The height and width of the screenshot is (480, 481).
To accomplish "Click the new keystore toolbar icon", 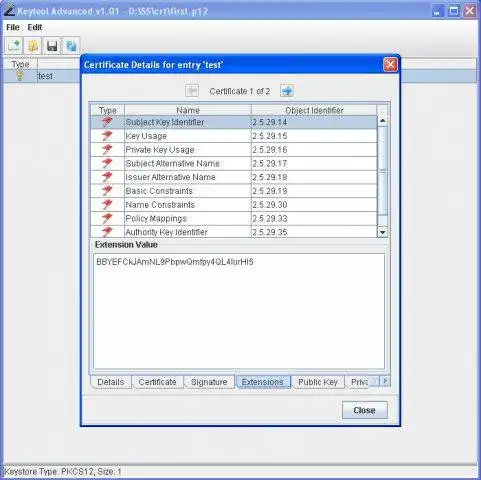I will pos(14,45).
